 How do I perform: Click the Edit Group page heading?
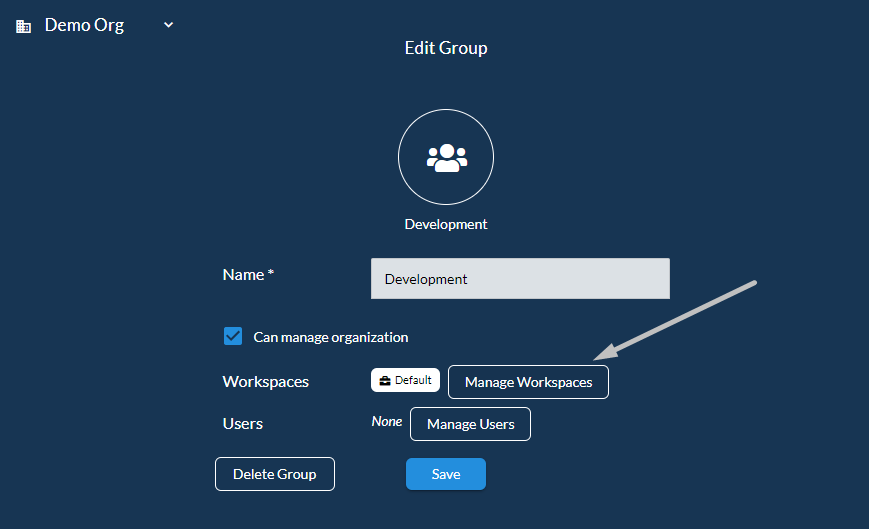(446, 48)
